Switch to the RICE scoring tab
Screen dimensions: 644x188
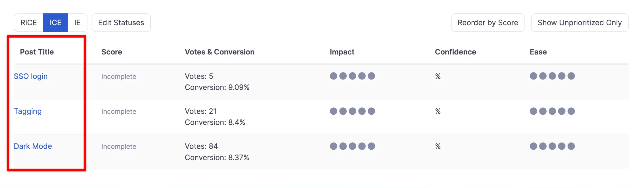click(29, 23)
